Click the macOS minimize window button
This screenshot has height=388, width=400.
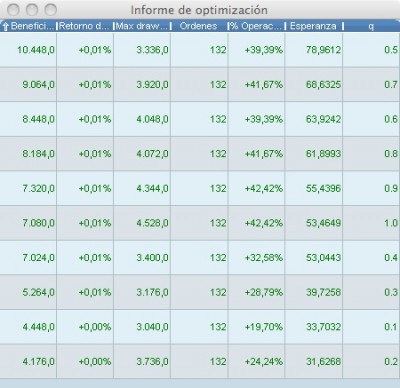pos(32,10)
